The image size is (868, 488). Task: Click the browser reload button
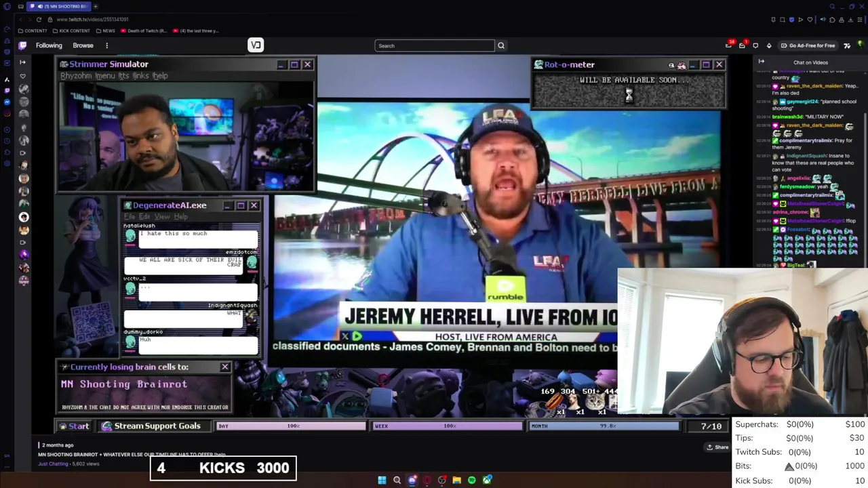[x=39, y=19]
